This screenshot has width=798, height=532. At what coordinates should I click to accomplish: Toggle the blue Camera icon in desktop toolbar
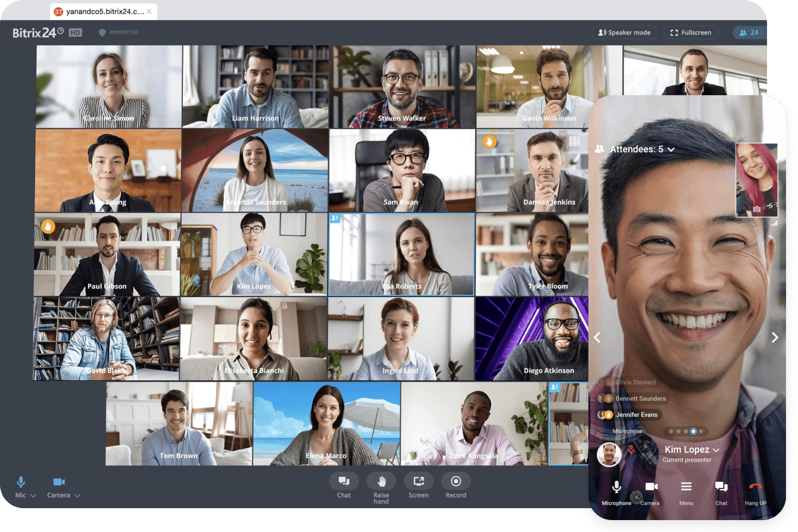(59, 482)
